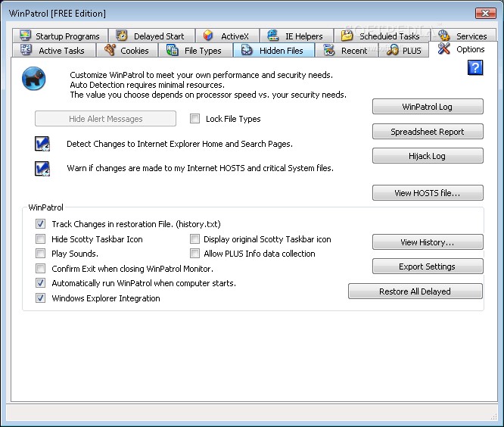This screenshot has height=427, width=504.
Task: Select the Options tab
Action: (x=463, y=49)
